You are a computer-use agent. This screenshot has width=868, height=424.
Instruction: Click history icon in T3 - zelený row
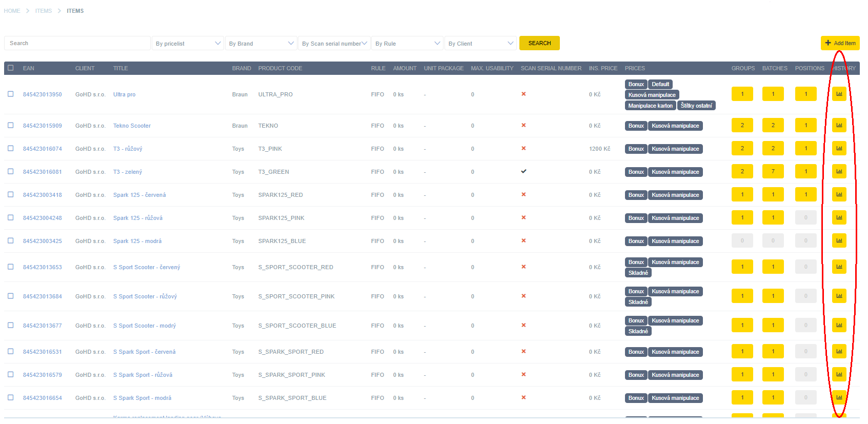pos(839,172)
